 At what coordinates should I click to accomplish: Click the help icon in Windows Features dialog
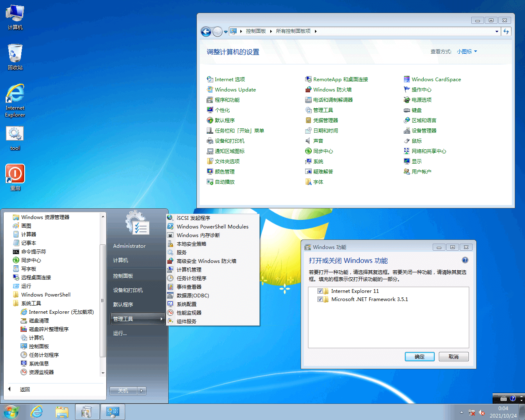[465, 260]
